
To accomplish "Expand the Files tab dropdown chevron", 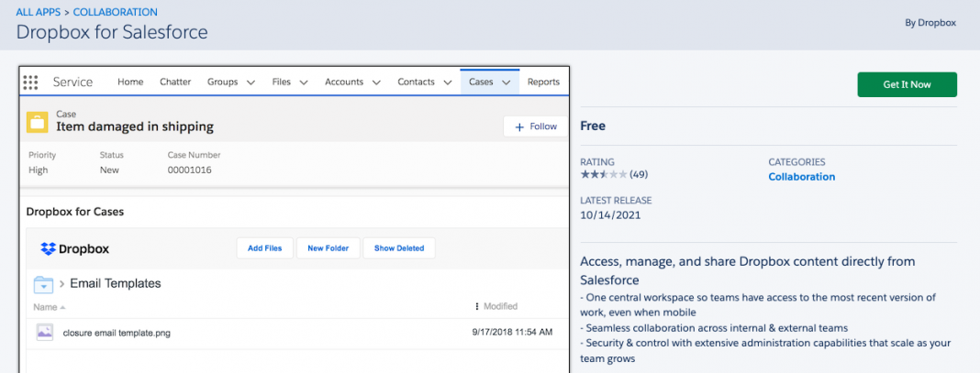I will click(304, 82).
